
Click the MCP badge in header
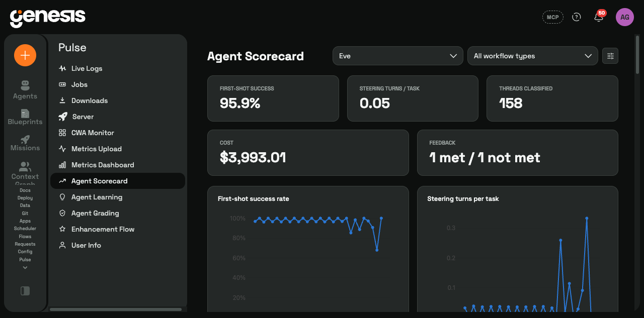point(553,17)
